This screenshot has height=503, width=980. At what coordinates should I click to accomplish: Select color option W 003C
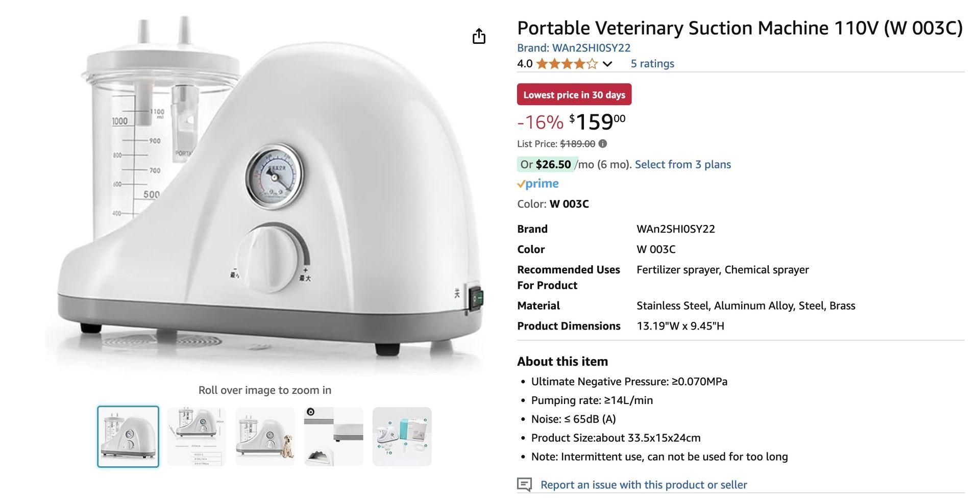click(x=569, y=204)
